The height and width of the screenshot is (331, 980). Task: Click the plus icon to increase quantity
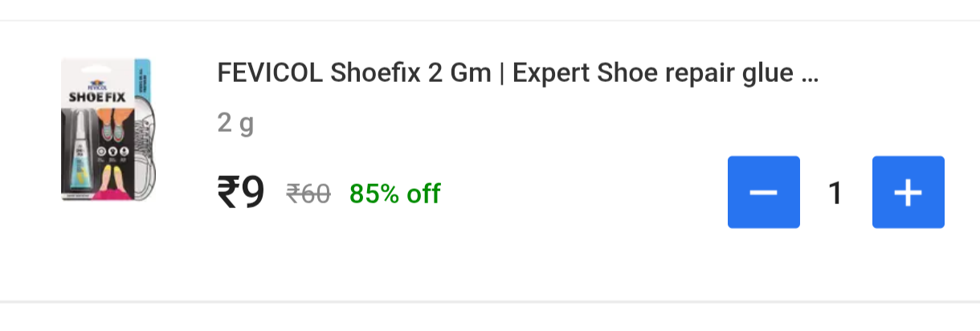[x=908, y=193]
